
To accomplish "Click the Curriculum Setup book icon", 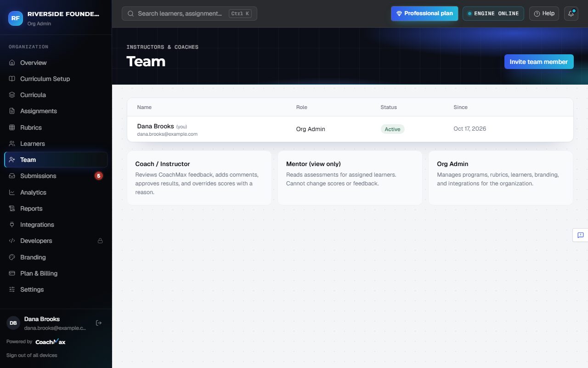I will pos(12,79).
